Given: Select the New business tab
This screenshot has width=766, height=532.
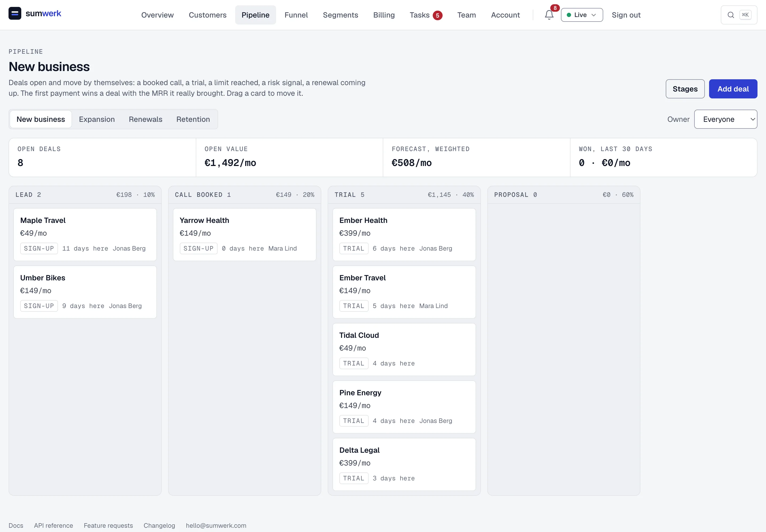Looking at the screenshot, I should pos(41,119).
